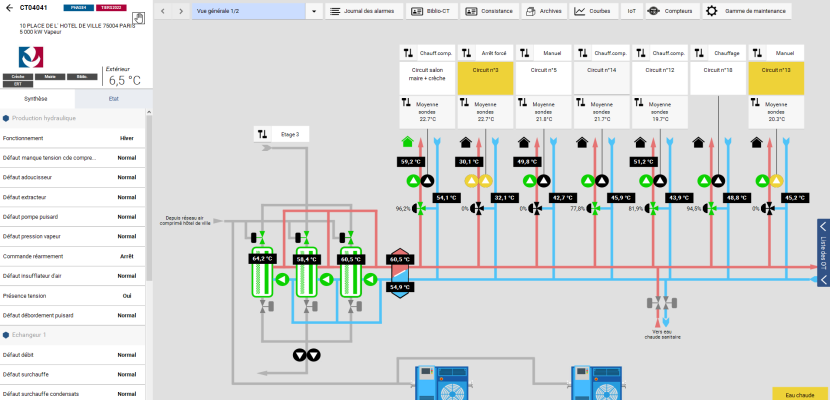Click the right blue air compressor unit
Image resolution: width=830 pixels, height=400 pixels.
597,383
